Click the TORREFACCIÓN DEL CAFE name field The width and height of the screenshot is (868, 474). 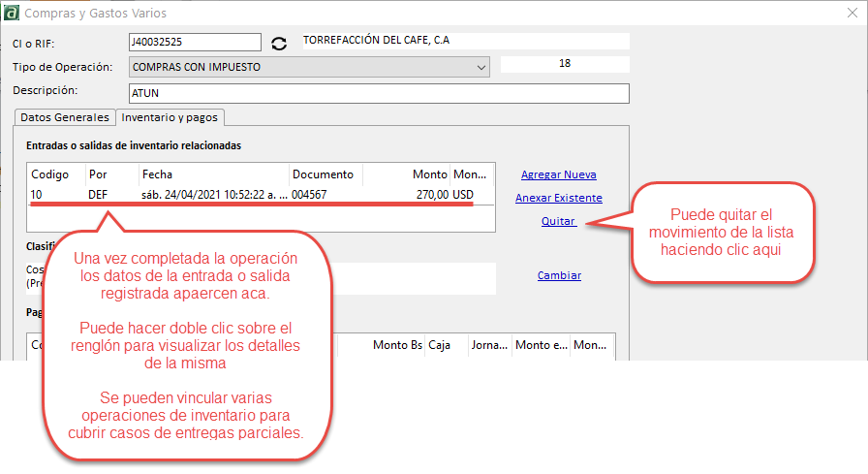coord(465,42)
